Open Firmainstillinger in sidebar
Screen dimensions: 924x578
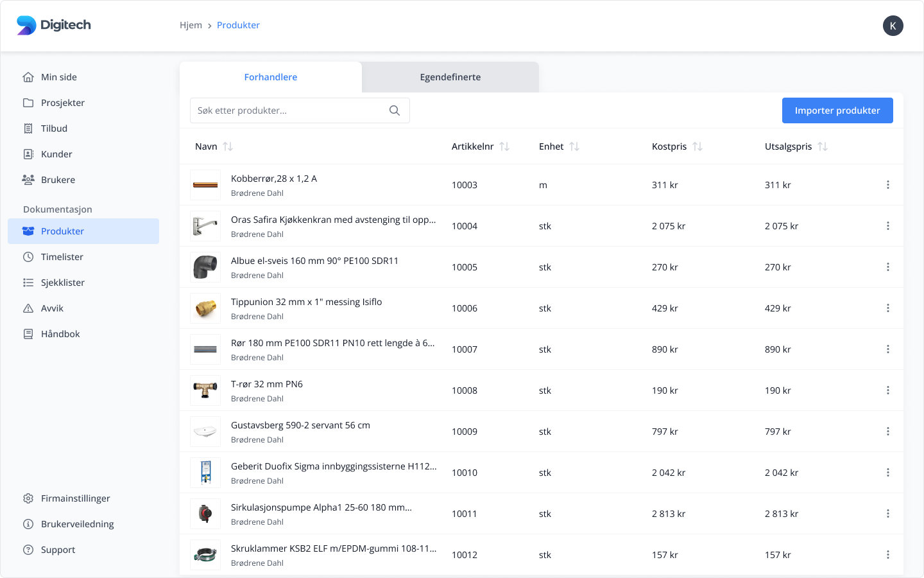click(x=83, y=498)
